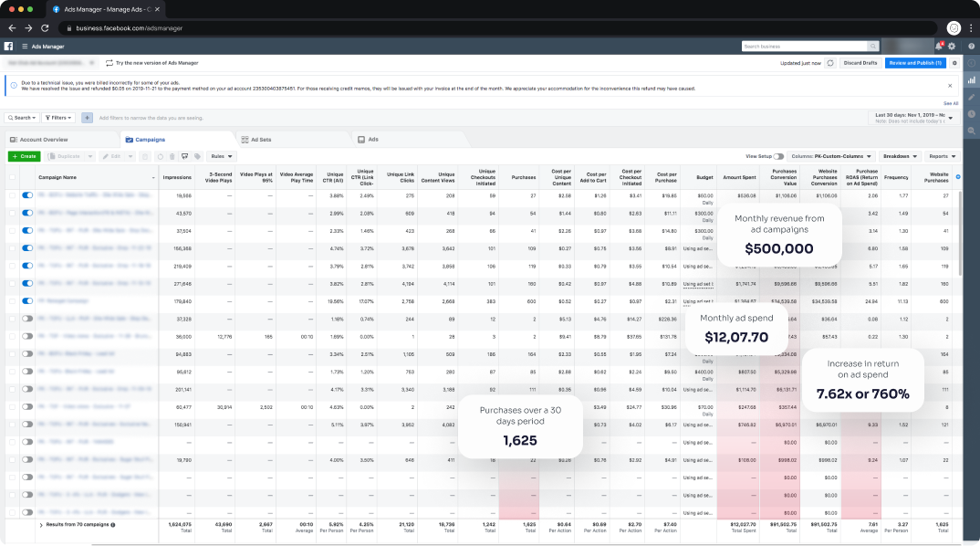Open the settings gear in top bar

952,46
